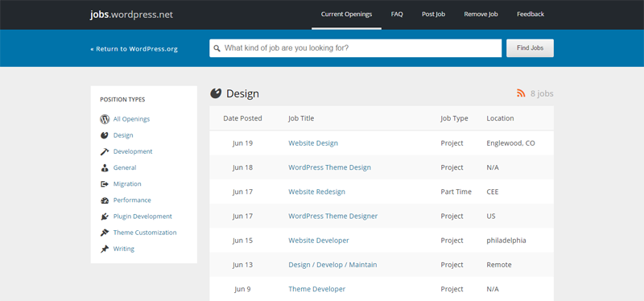Click the Find Jobs button
Image resolution: width=644 pixels, height=301 pixels.
coord(530,48)
